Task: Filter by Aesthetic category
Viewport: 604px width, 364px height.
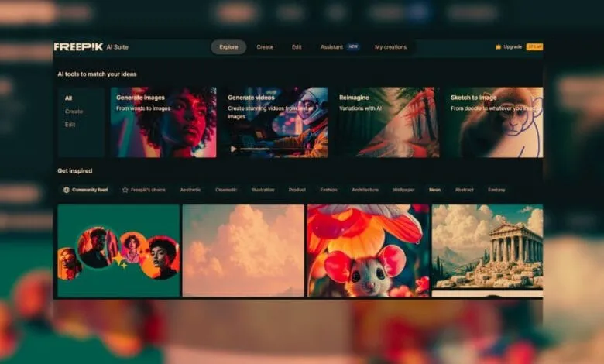Action: click(190, 190)
